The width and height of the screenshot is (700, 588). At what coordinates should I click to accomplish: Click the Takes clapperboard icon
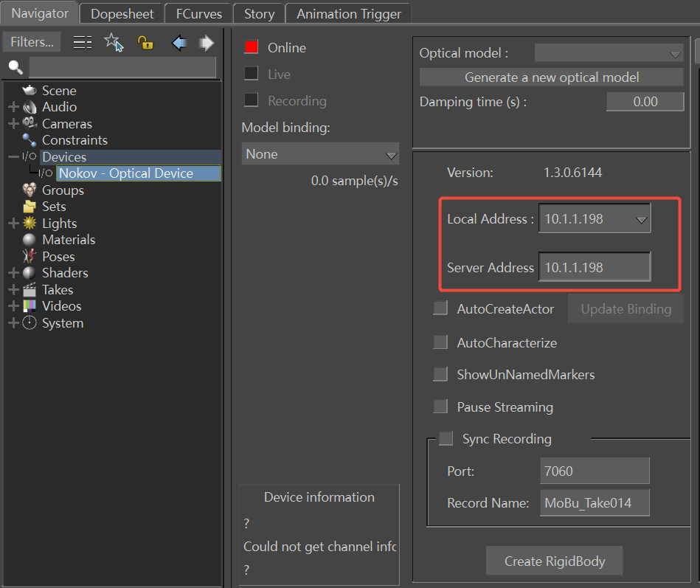pyautogui.click(x=30, y=290)
